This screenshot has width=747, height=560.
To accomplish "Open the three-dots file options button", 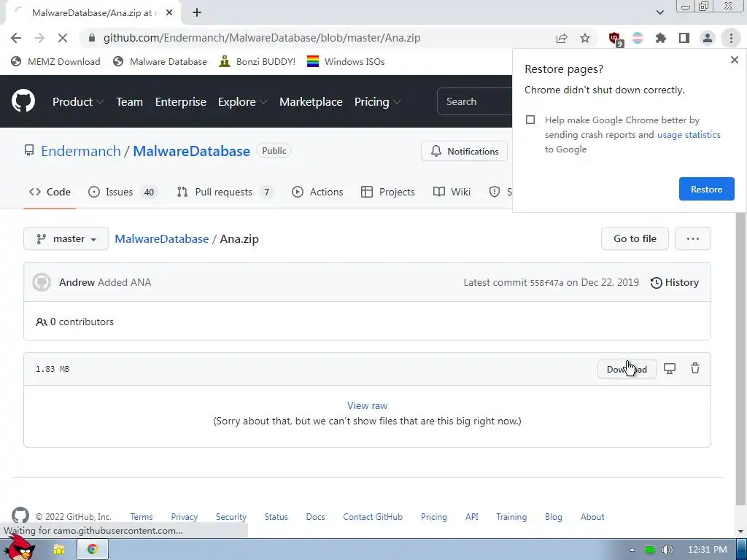I will click(693, 238).
